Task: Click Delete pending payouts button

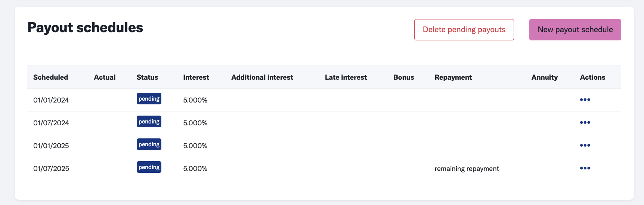Action: tap(464, 30)
